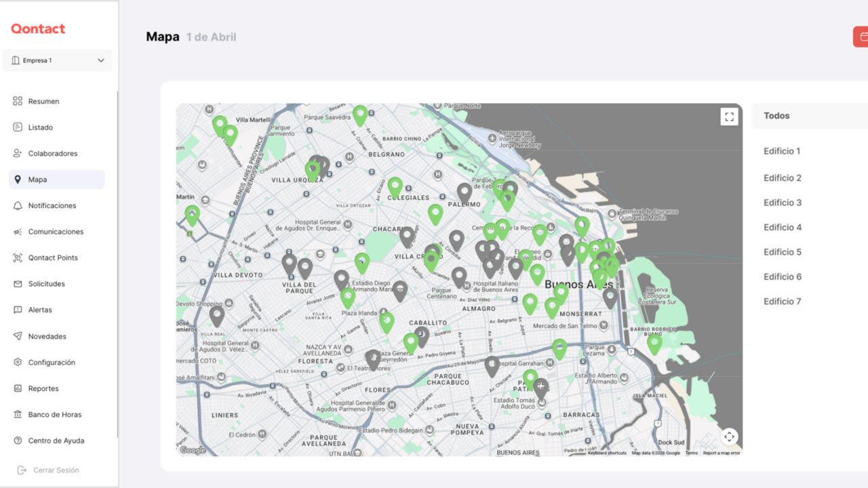Image resolution: width=868 pixels, height=488 pixels.
Task: Click the Configuración gear icon
Action: (18, 363)
